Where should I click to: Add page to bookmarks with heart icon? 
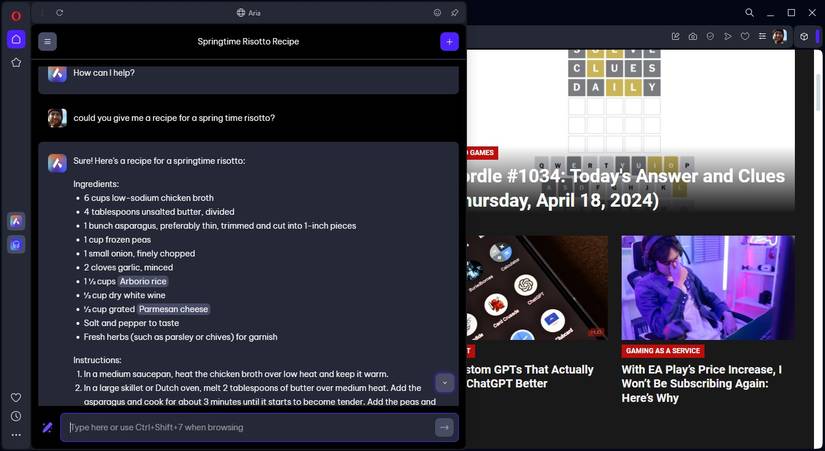pos(745,36)
